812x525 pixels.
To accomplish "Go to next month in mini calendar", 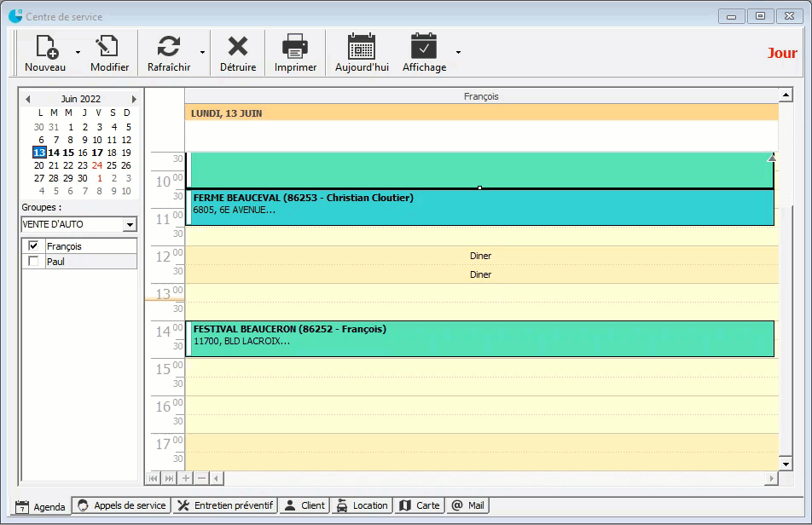I will [x=134, y=100].
